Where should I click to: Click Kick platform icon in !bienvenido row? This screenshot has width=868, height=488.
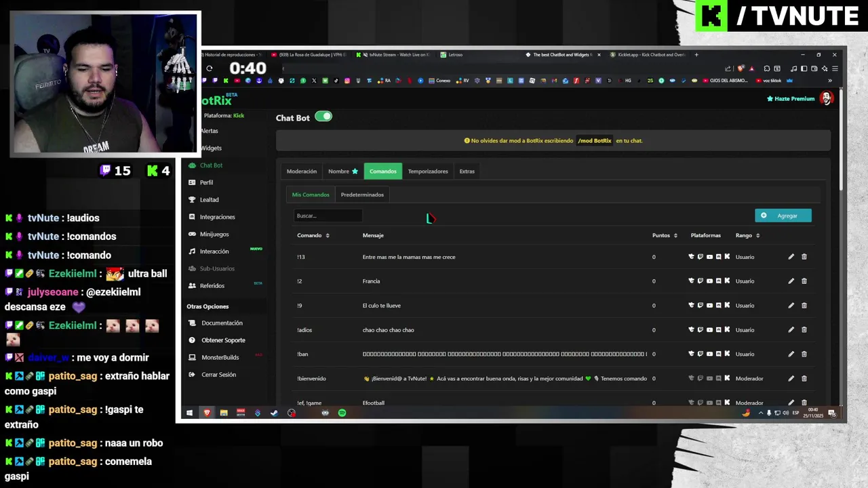[x=727, y=378]
